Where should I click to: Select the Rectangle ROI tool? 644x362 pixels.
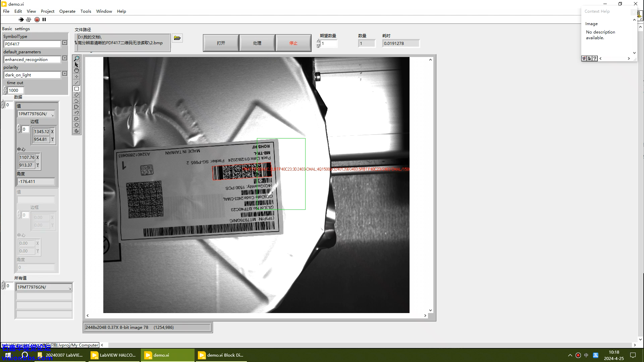[76, 89]
